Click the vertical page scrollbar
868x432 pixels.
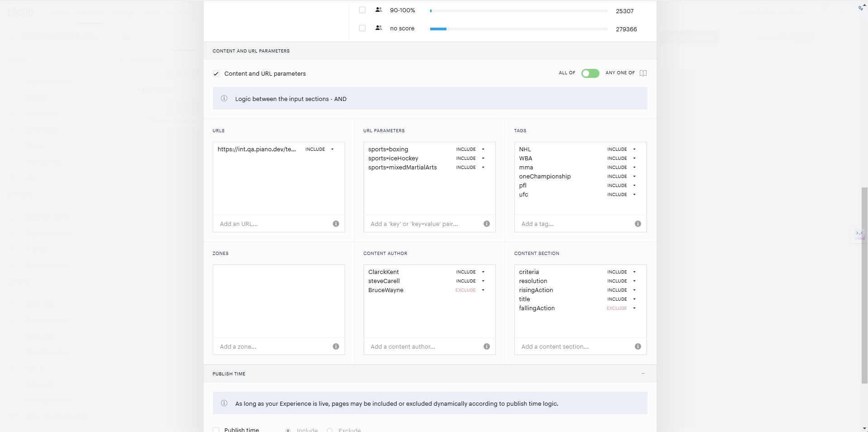[x=864, y=285]
